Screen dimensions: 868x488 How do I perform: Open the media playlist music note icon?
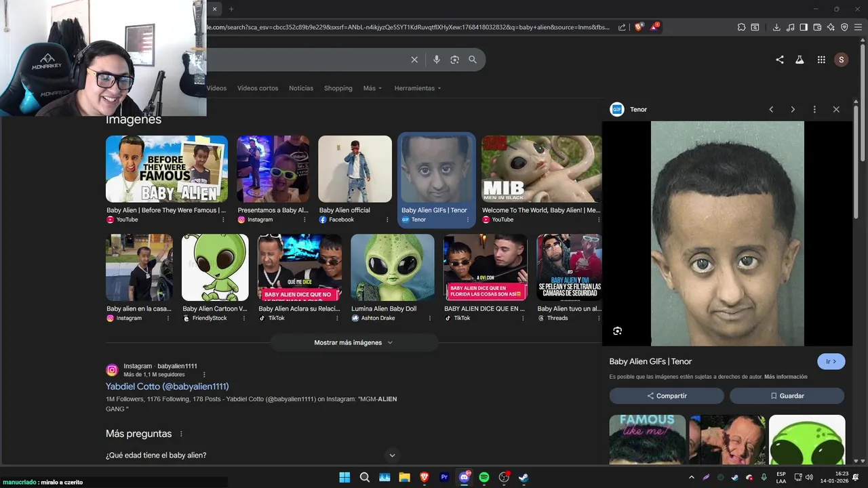click(790, 27)
